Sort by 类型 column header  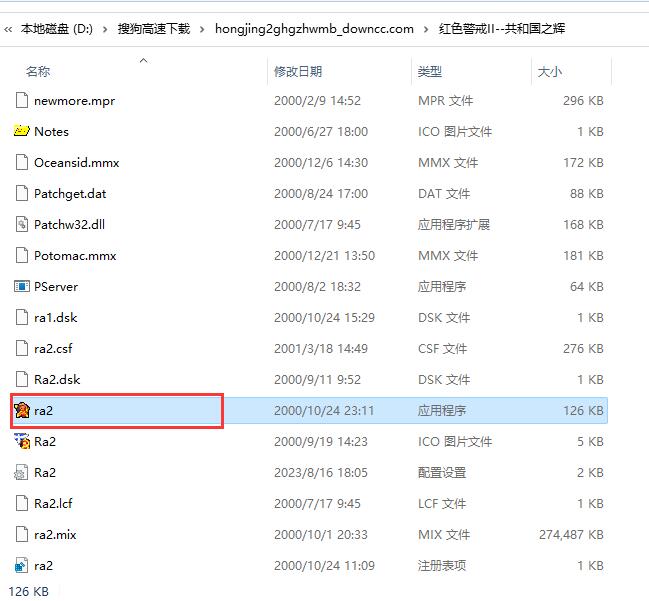(430, 72)
